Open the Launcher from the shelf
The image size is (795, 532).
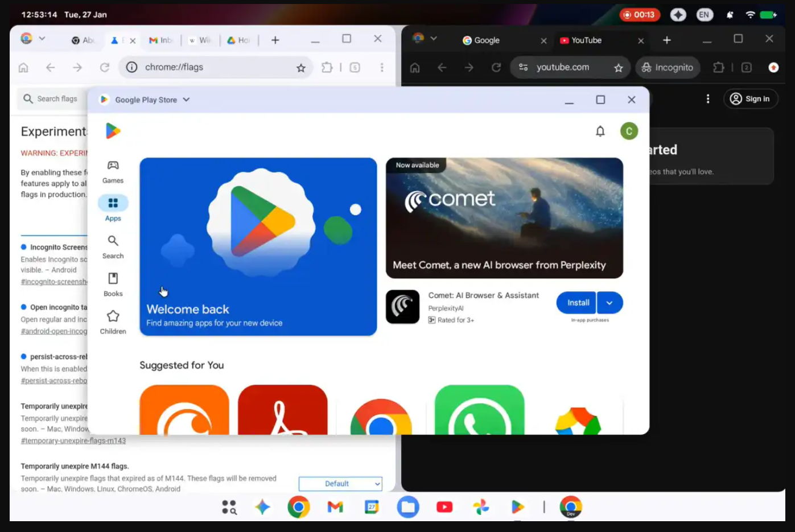(229, 506)
